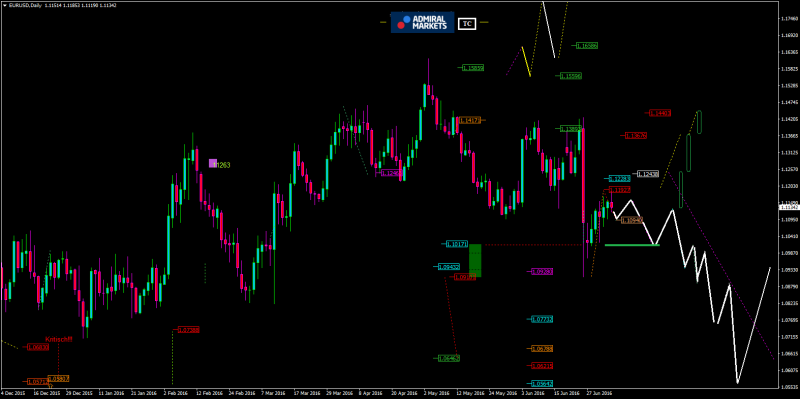Select the dark green rectangle near 1.10171

coord(475,260)
